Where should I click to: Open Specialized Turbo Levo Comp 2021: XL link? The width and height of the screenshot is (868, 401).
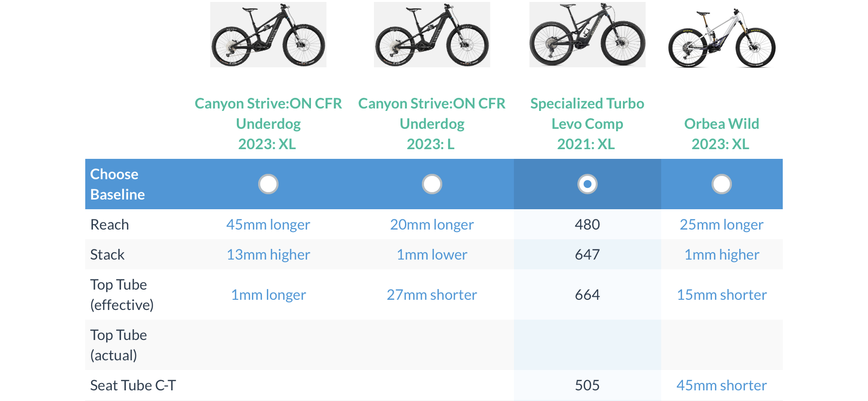pos(587,123)
